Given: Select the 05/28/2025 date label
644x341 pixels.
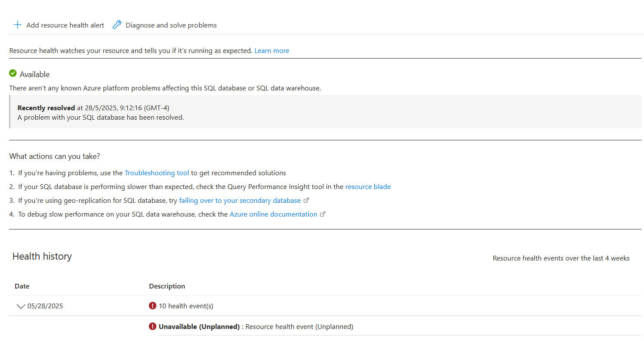Looking at the screenshot, I should pos(45,306).
